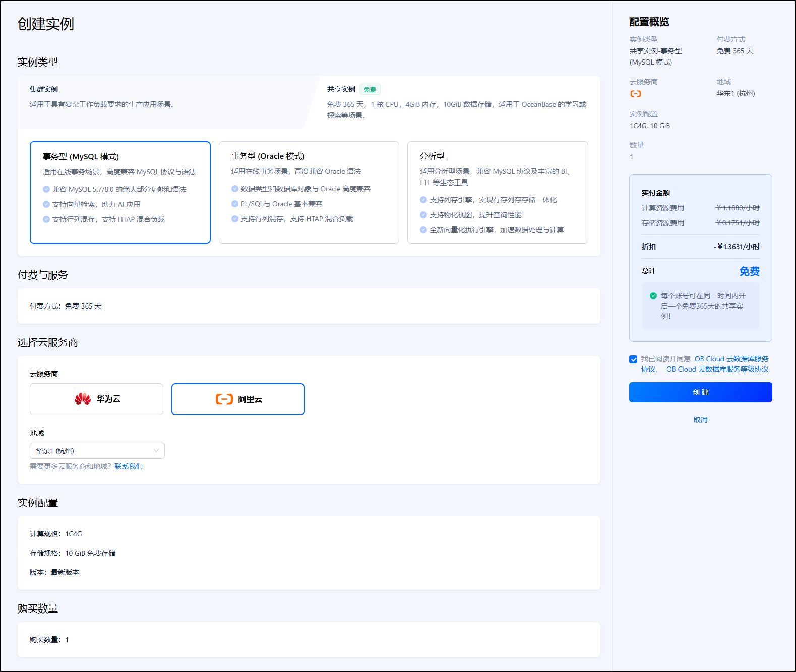Image resolution: width=796 pixels, height=672 pixels.
Task: Open the 地域 region dropdown 华东1 (杭州)
Action: [x=97, y=451]
